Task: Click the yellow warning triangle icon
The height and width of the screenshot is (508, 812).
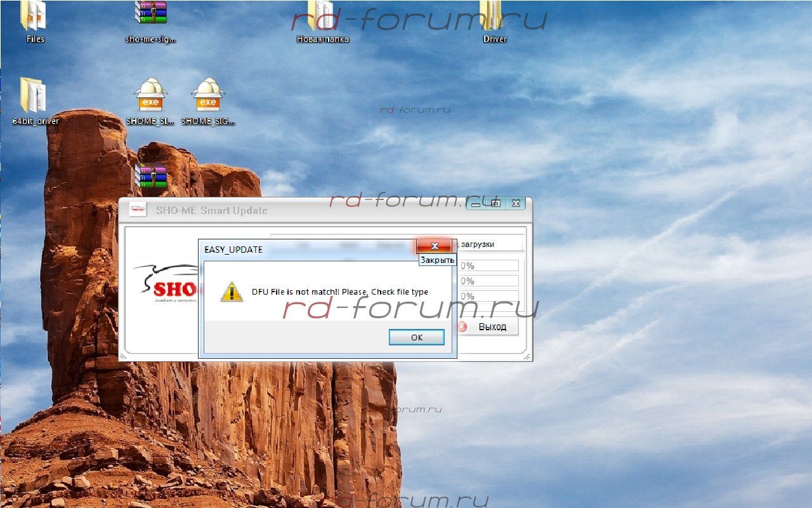Action: 232,292
